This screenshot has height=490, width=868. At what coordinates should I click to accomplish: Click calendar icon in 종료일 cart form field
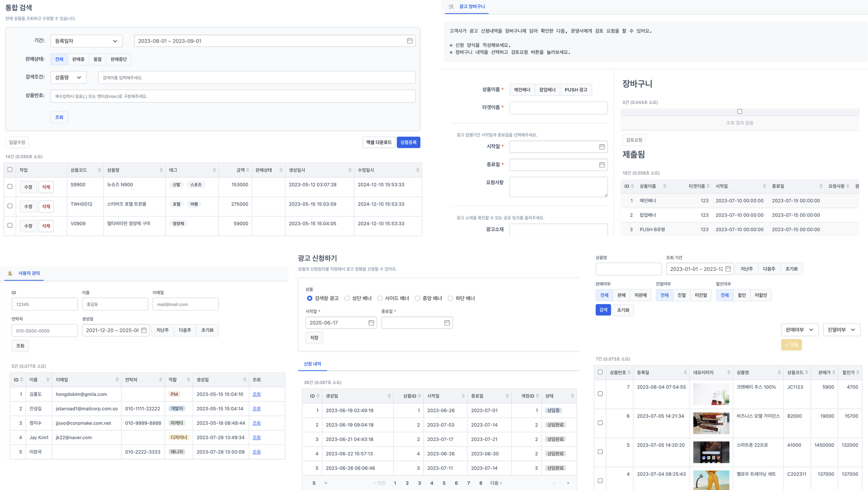(x=602, y=165)
